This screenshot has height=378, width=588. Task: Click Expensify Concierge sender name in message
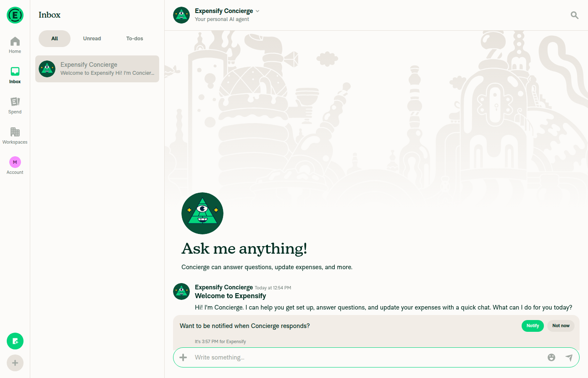224,287
